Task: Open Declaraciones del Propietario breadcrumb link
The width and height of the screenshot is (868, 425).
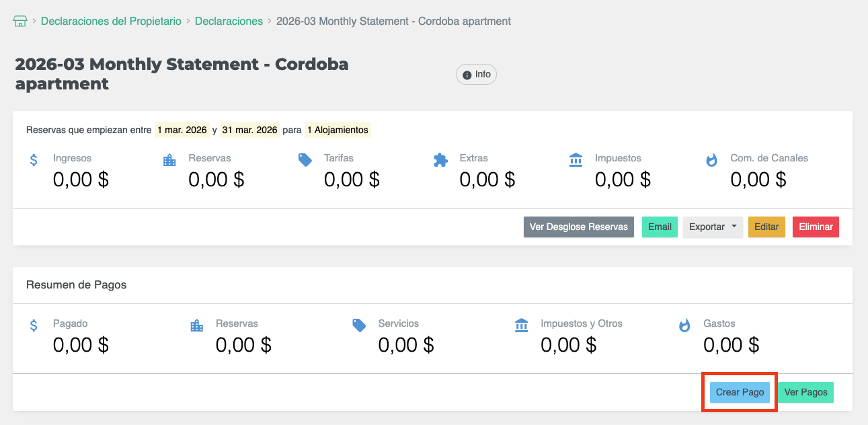Action: click(x=111, y=22)
